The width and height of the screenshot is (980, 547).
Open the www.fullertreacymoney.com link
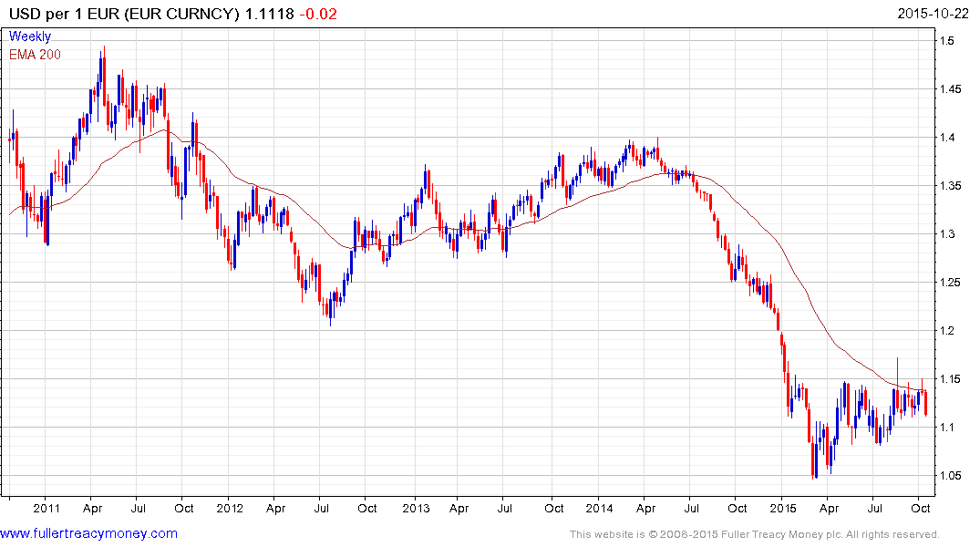88,533
